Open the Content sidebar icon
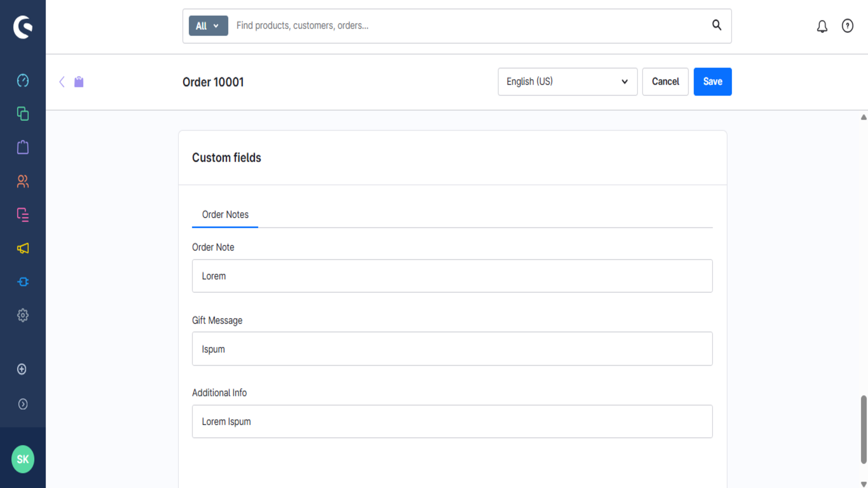 [x=23, y=215]
